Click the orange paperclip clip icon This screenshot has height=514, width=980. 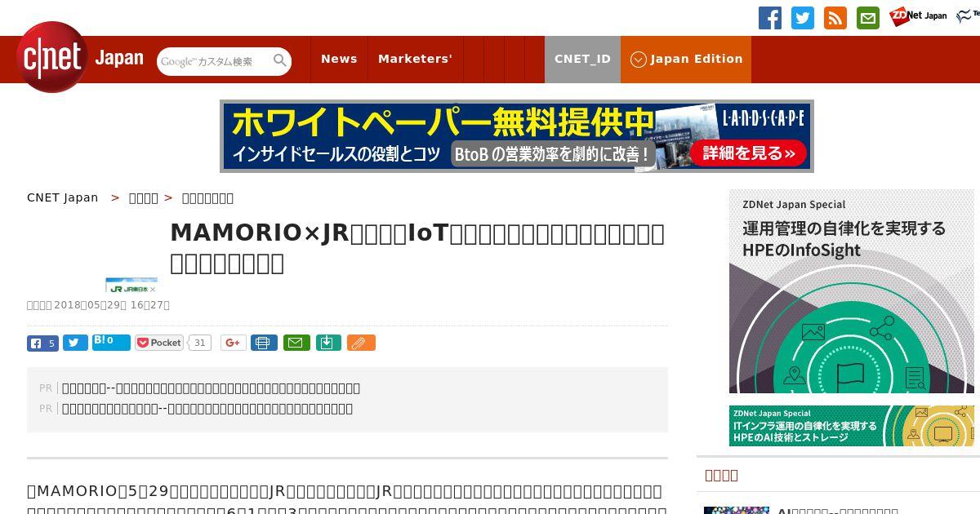tap(361, 343)
